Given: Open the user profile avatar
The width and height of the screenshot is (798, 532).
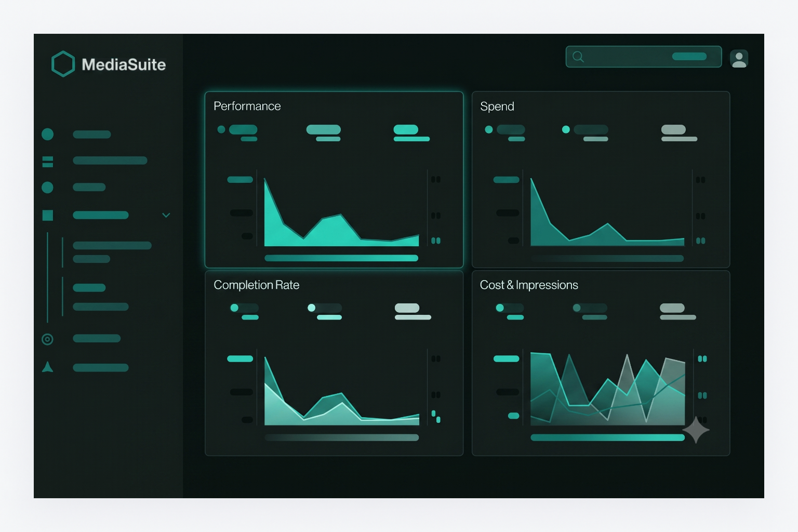Looking at the screenshot, I should coord(739,59).
